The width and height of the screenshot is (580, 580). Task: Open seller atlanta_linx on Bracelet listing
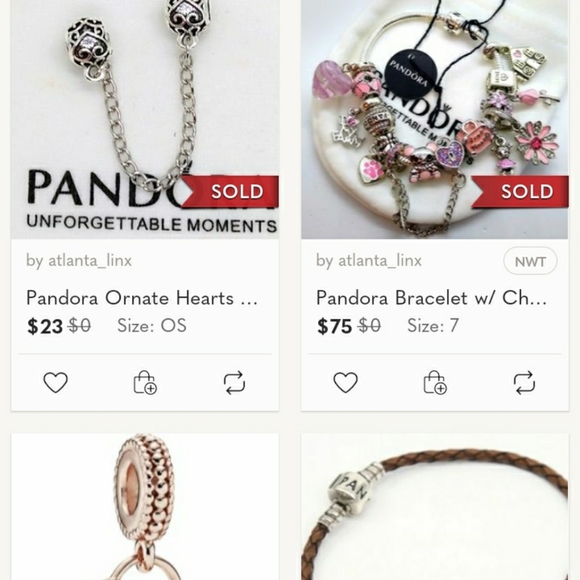point(369,260)
